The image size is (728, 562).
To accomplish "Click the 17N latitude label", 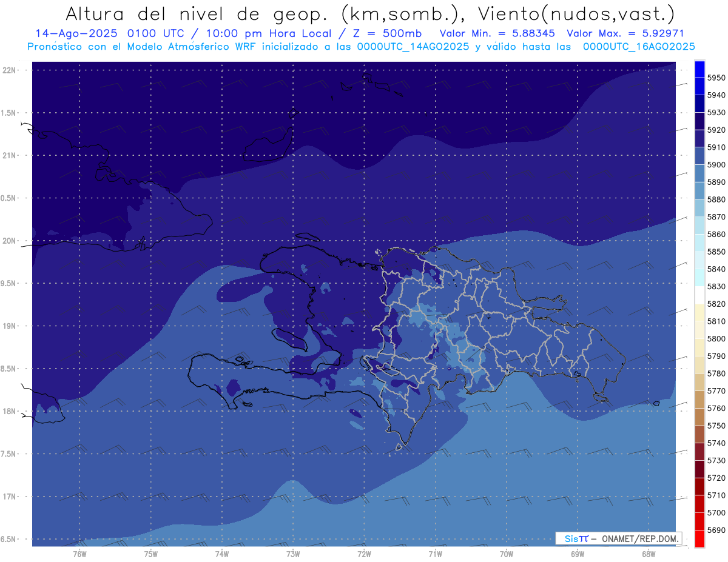I will 9,497.
